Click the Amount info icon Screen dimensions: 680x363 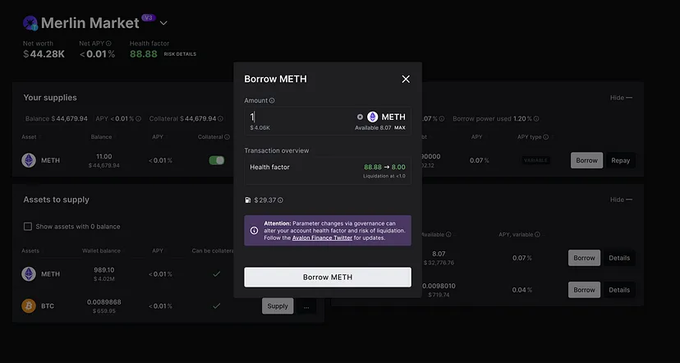[x=272, y=101]
